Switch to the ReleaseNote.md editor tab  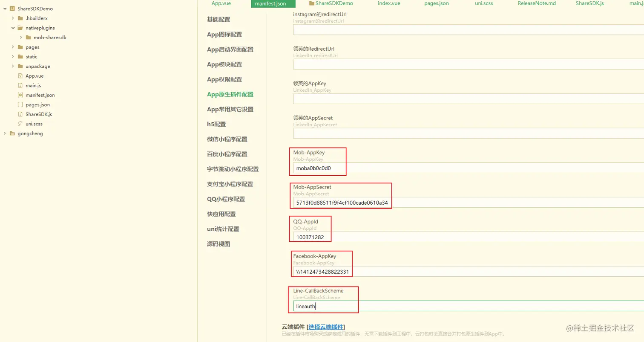click(x=537, y=3)
